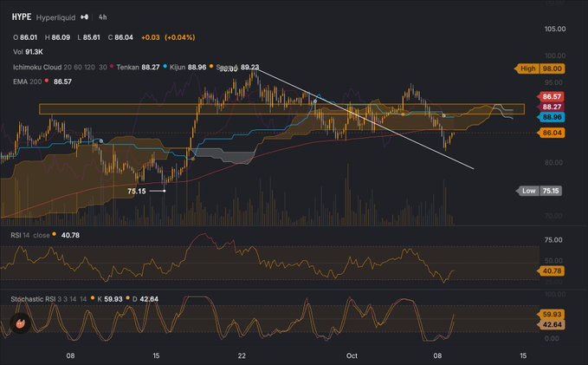Click the High 98.00 price tag
Image resolution: width=588 pixels, height=365 pixels.
pos(540,68)
